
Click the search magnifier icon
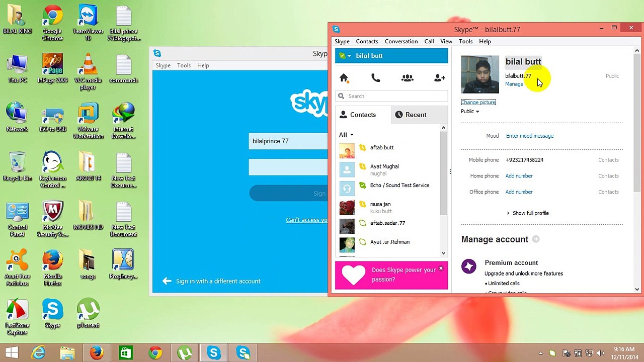pyautogui.click(x=341, y=96)
